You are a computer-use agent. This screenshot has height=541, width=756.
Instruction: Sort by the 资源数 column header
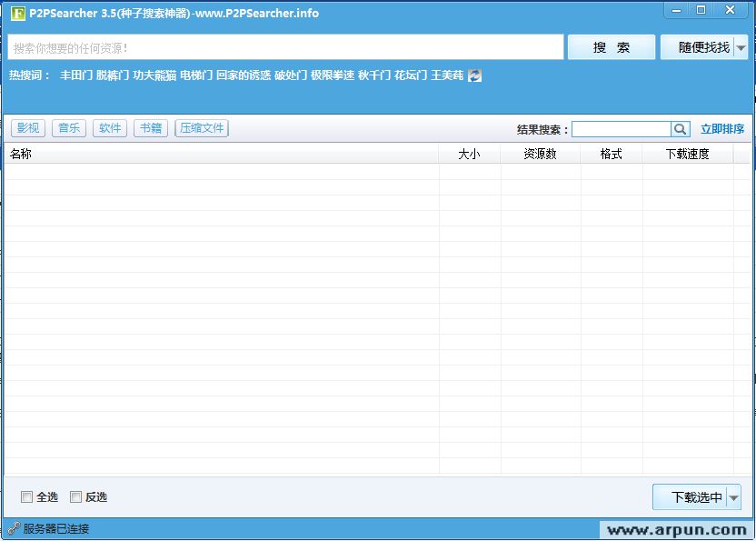tap(540, 154)
